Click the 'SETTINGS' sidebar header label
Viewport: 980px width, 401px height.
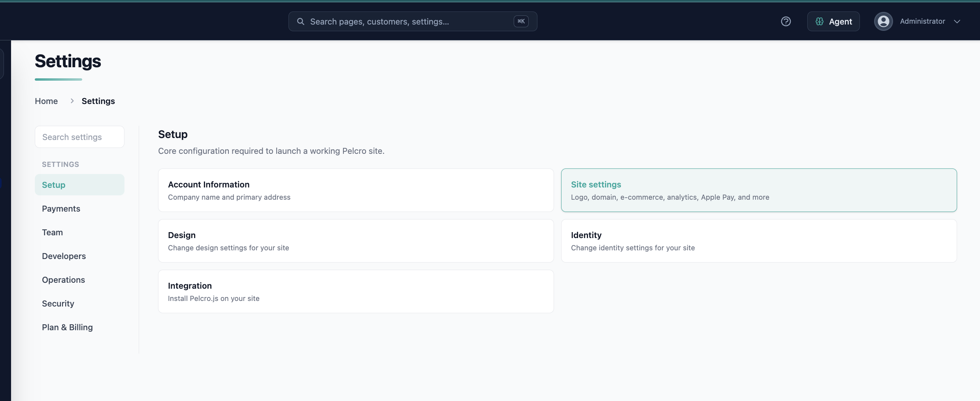click(x=60, y=164)
